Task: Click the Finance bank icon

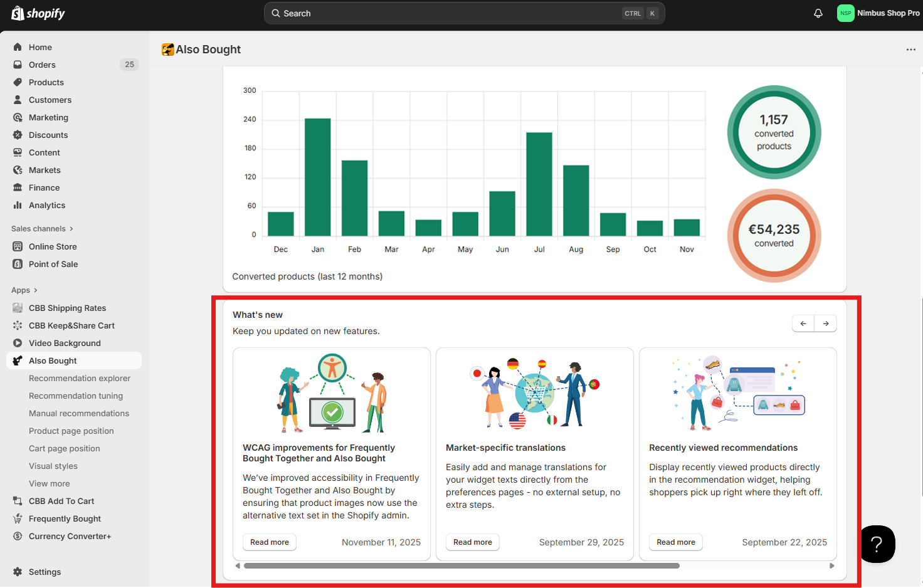Action: tap(18, 187)
